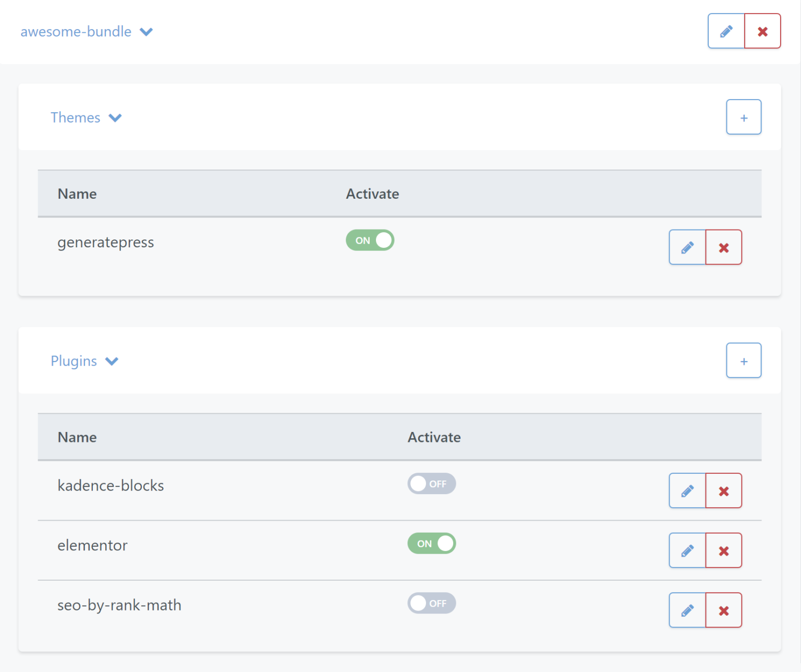Add a new plugin to the bundle
Screen dimensions: 801x672
point(744,360)
